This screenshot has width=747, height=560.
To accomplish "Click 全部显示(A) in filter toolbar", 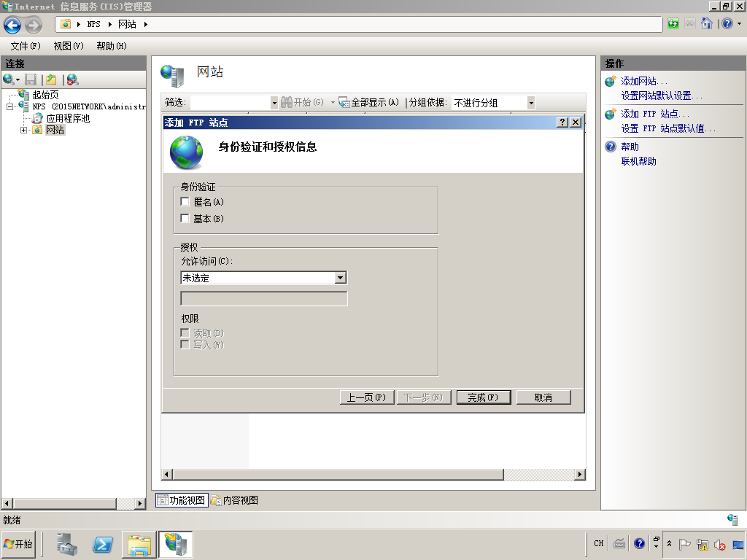I will click(x=368, y=102).
